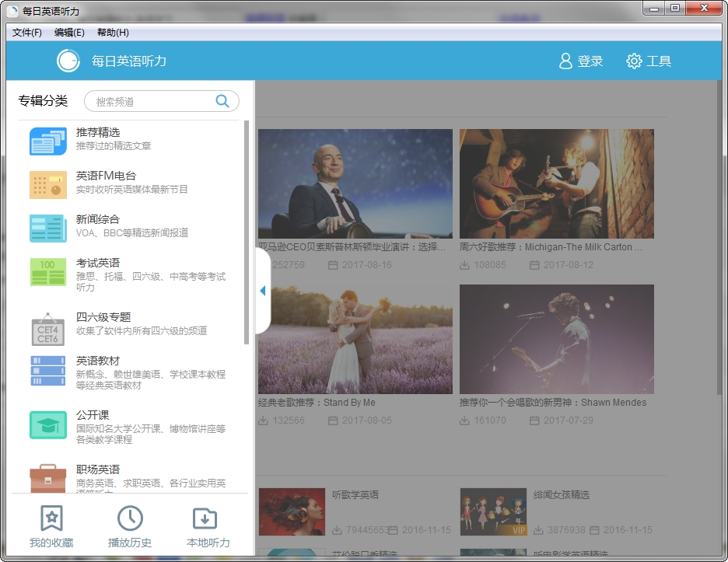Open 播放历史 clock icon

tap(130, 518)
